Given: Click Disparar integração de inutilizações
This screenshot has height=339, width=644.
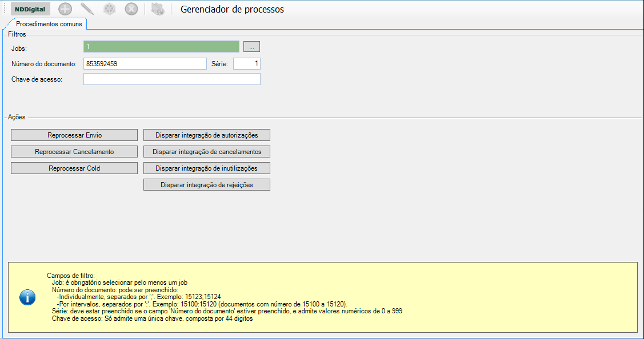Looking at the screenshot, I should click(x=207, y=168).
